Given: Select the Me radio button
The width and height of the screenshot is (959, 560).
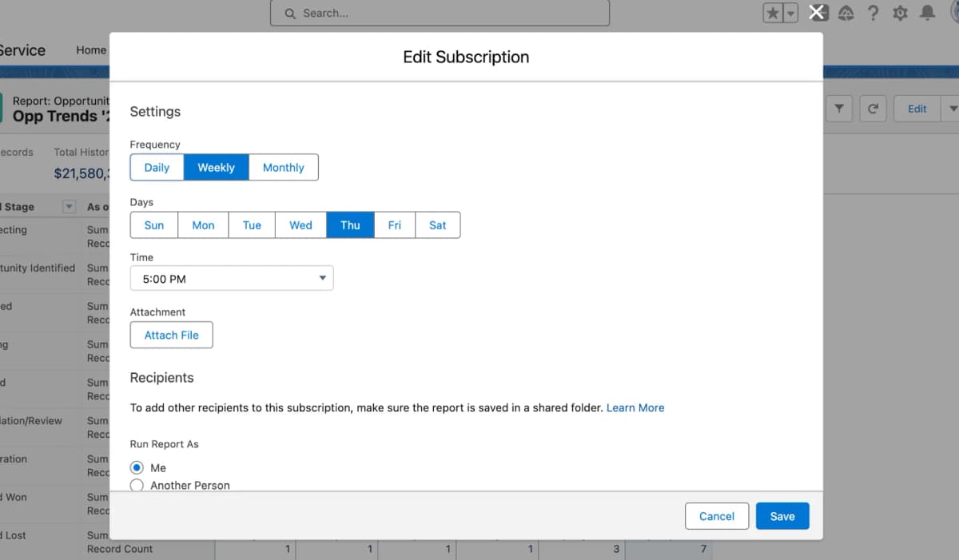Looking at the screenshot, I should [137, 467].
